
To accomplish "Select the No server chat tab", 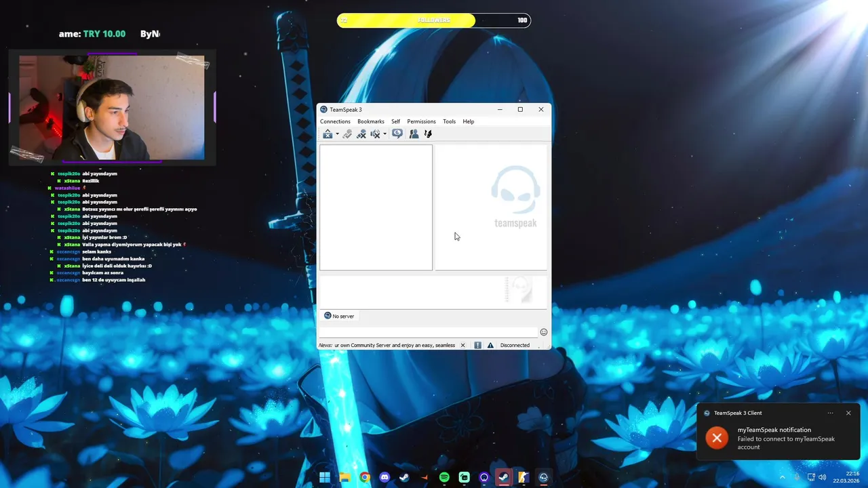I will coord(339,316).
